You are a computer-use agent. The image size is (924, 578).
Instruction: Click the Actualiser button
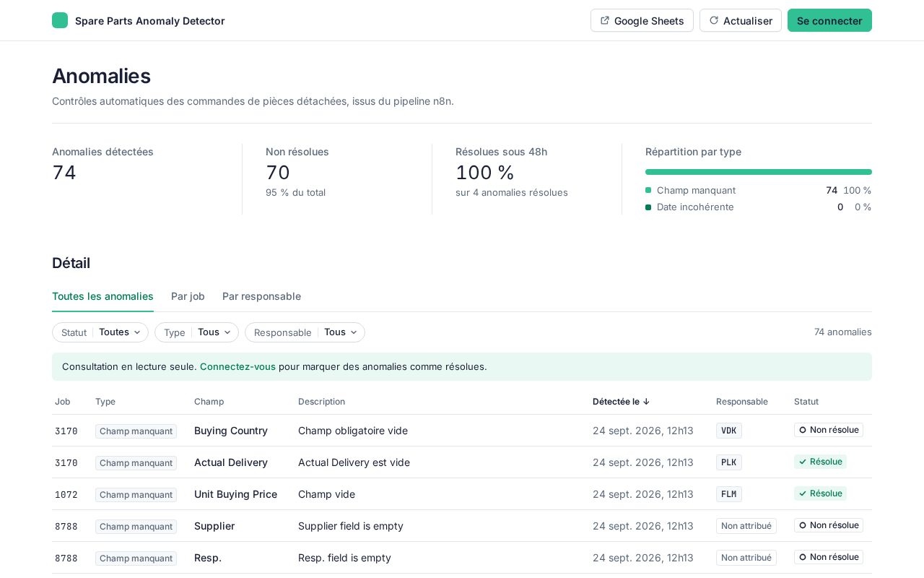741,20
